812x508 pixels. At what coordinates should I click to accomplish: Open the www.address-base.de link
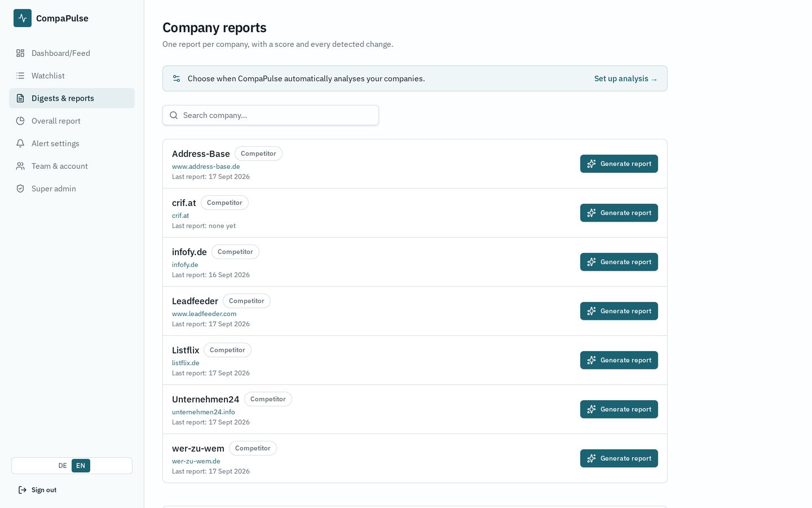point(206,167)
